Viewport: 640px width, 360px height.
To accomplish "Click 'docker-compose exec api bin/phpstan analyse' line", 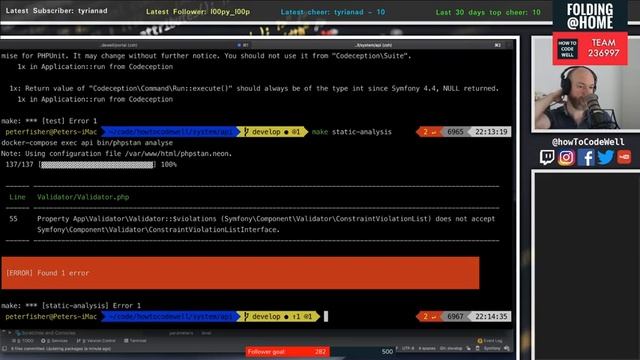I will tap(87, 143).
